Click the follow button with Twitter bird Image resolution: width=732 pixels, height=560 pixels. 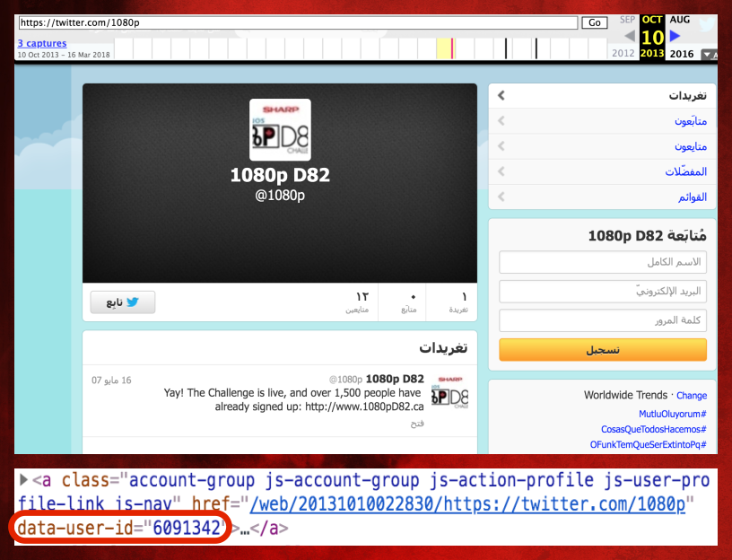click(x=123, y=302)
